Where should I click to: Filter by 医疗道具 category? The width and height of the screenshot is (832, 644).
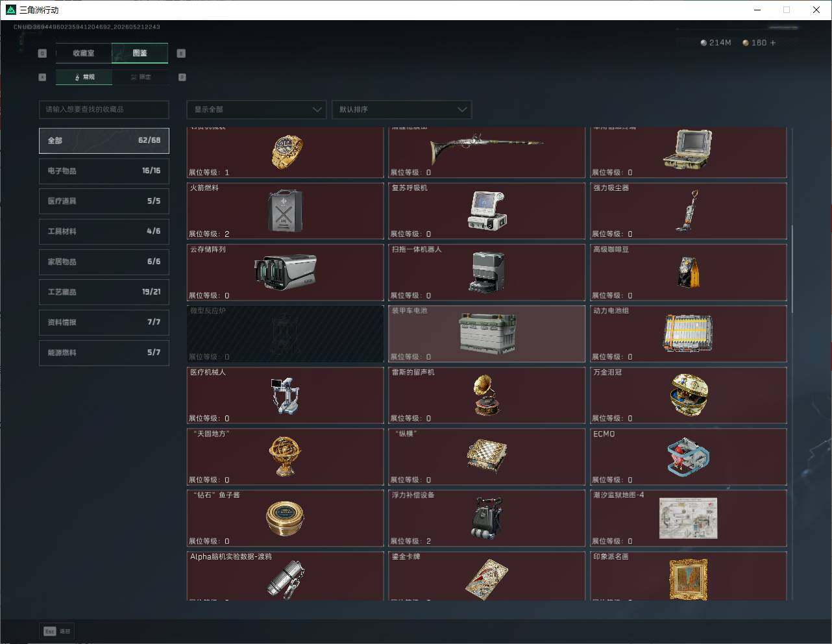tap(104, 201)
